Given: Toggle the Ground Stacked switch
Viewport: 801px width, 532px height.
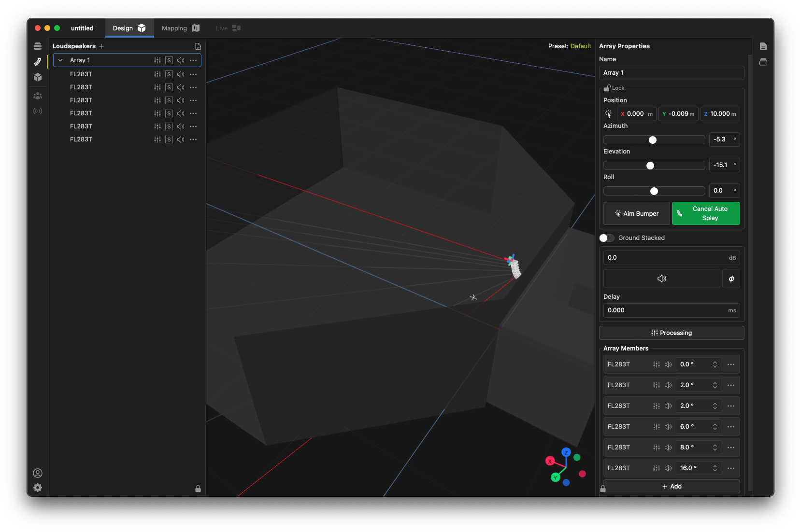Looking at the screenshot, I should click(607, 238).
